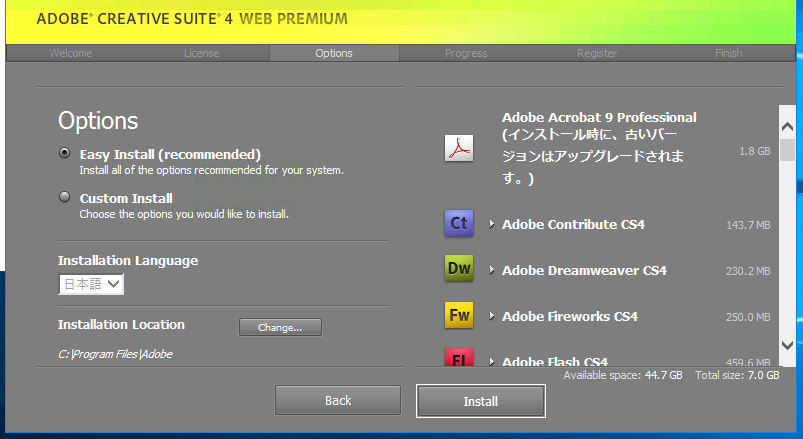Click the Adobe Fireworks CS4 label
This screenshot has width=803, height=439.
pyautogui.click(x=569, y=317)
